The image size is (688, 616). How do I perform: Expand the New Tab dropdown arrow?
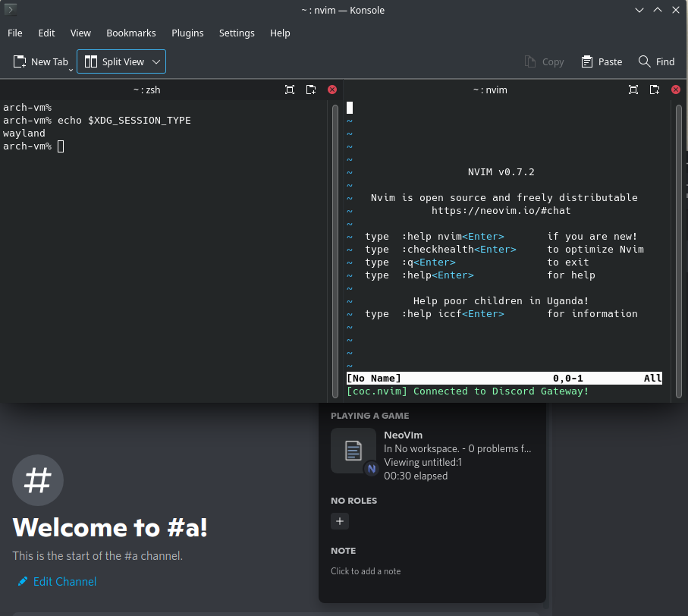pyautogui.click(x=71, y=71)
